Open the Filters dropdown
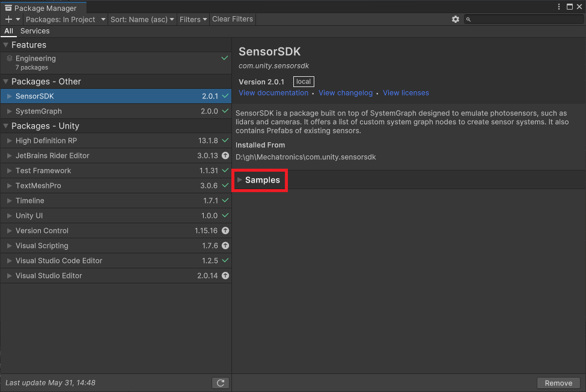Viewport: 586px width, 392px height. coord(193,19)
